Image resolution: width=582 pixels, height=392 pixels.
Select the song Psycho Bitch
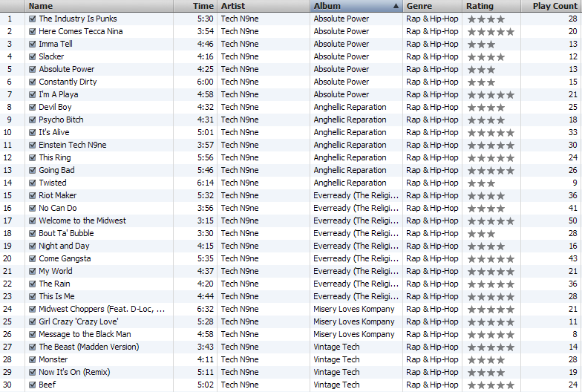click(61, 120)
